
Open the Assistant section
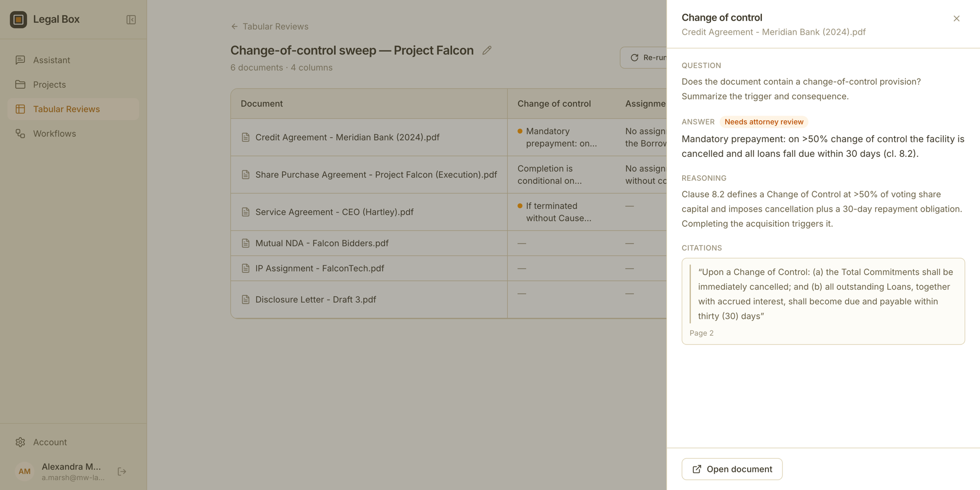(x=73, y=60)
